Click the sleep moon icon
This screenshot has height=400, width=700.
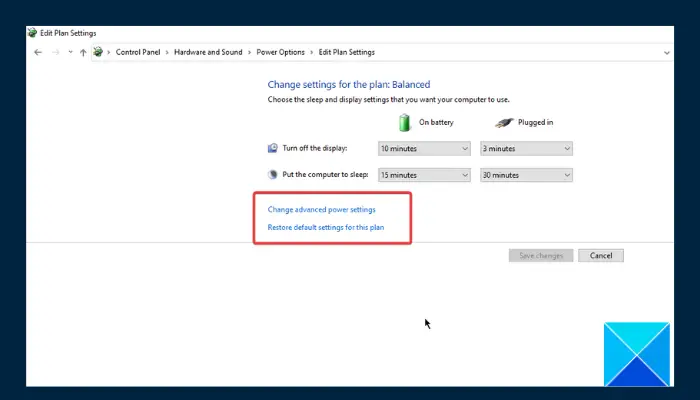(x=272, y=175)
